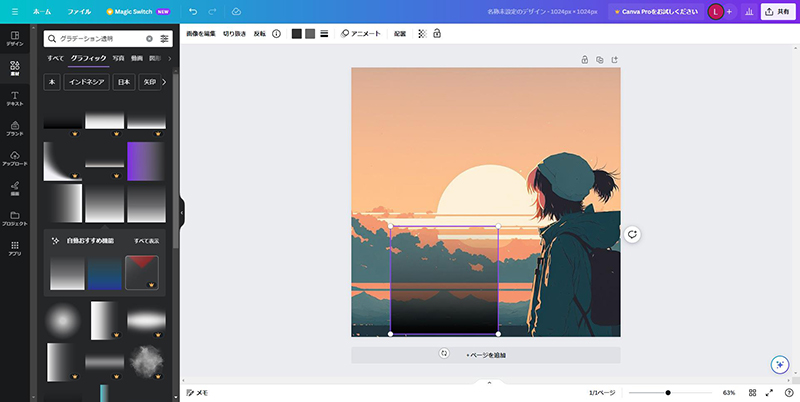Add a collaborator with plus icon

pyautogui.click(x=729, y=12)
